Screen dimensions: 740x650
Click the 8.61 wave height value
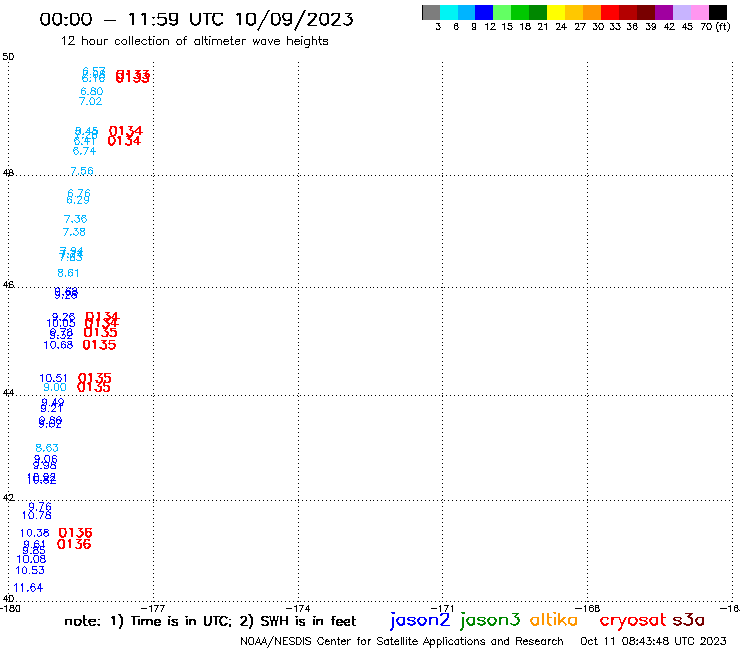click(68, 273)
